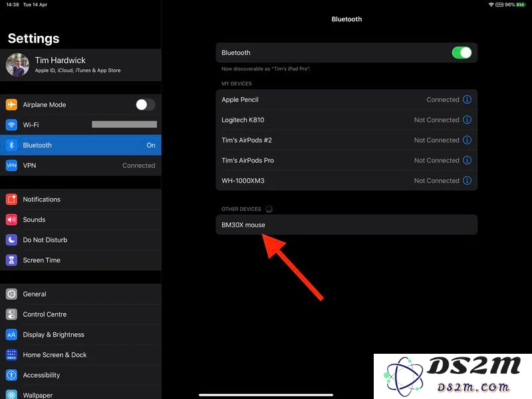Connect to Tim's AirPods #2
This screenshot has height=399, width=532.
[346, 140]
